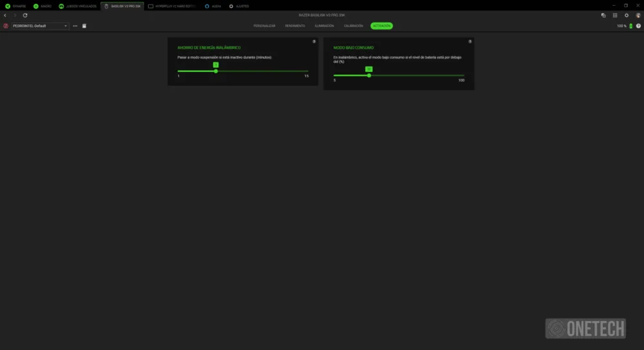Click the green battery level icon
Viewport: 644px width, 350px height.
631,26
